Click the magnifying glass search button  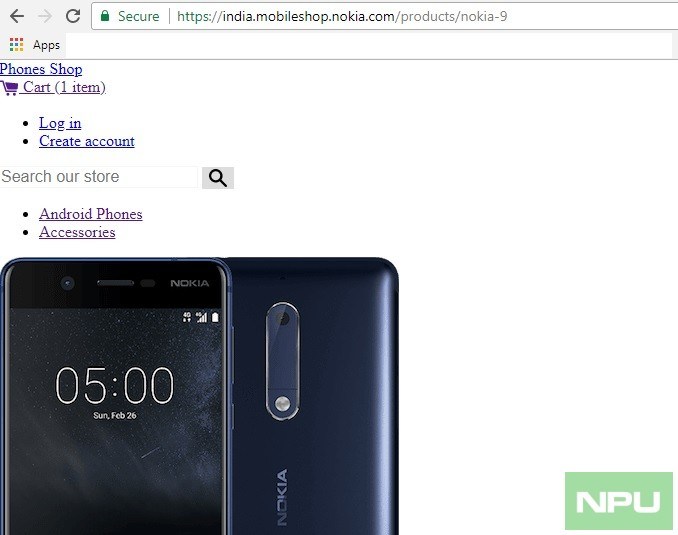pos(218,178)
